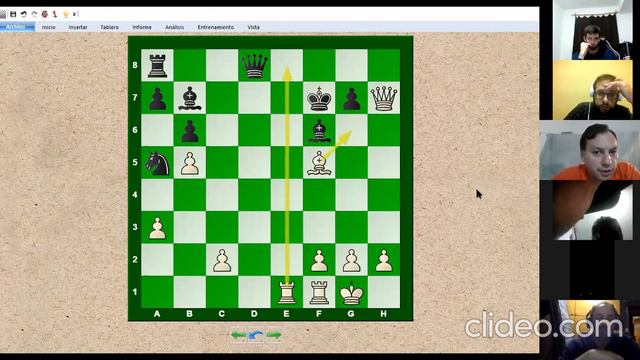640x360 pixels.
Task: Open the quick access toolbar dropdown arrow
Action: 75,14
